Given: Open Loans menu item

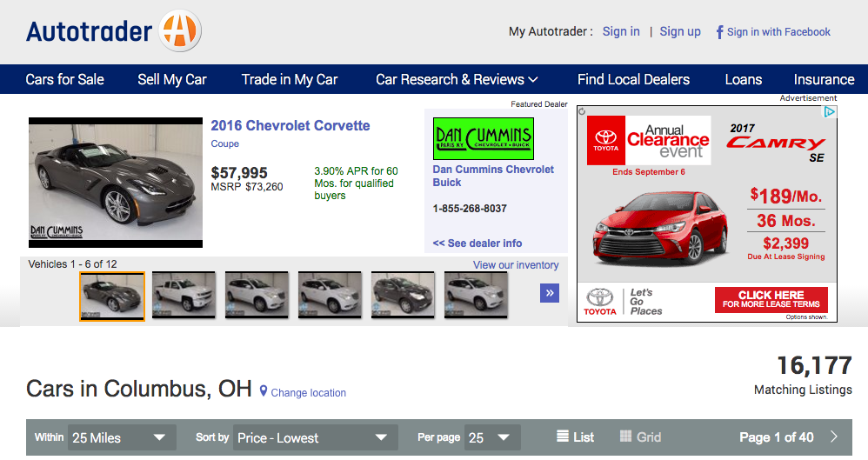Looking at the screenshot, I should (x=744, y=79).
